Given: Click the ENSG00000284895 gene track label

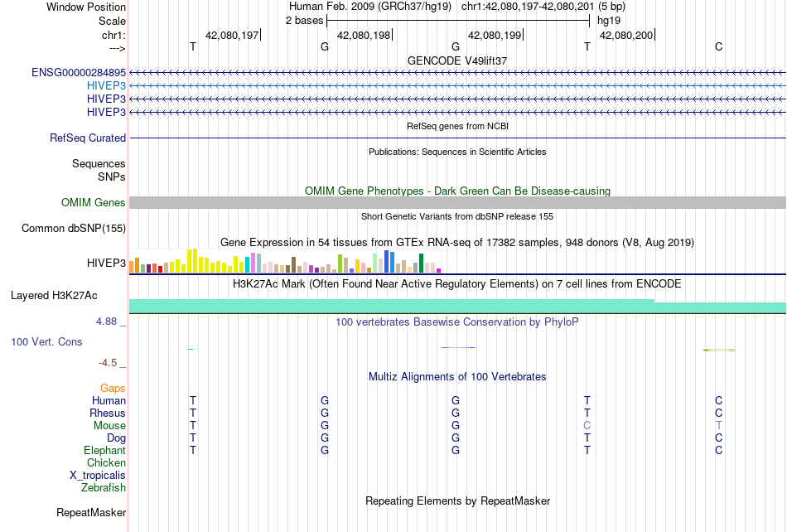Looking at the screenshot, I should (79, 73).
